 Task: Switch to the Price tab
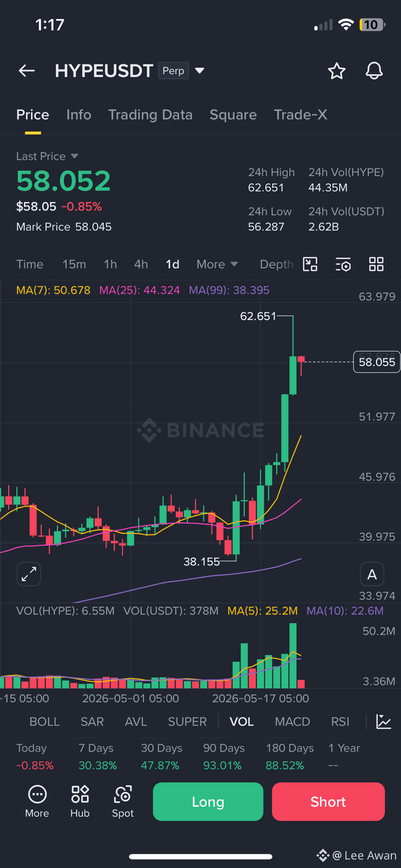click(32, 115)
